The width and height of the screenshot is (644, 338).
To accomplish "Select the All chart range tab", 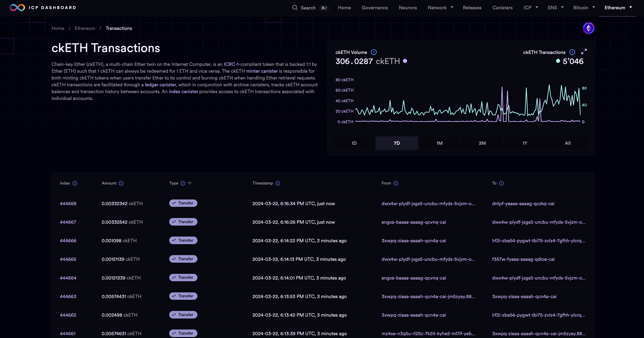I will coord(567,143).
